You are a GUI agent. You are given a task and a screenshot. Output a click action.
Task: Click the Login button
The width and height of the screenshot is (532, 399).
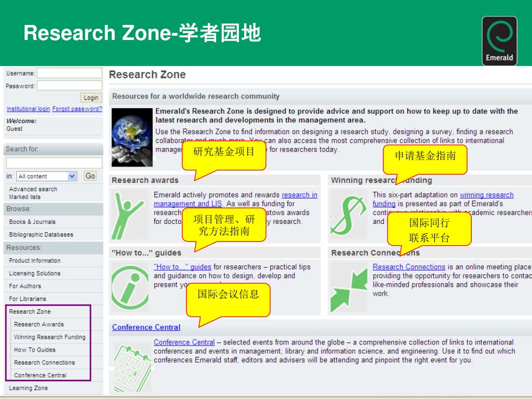(x=91, y=98)
